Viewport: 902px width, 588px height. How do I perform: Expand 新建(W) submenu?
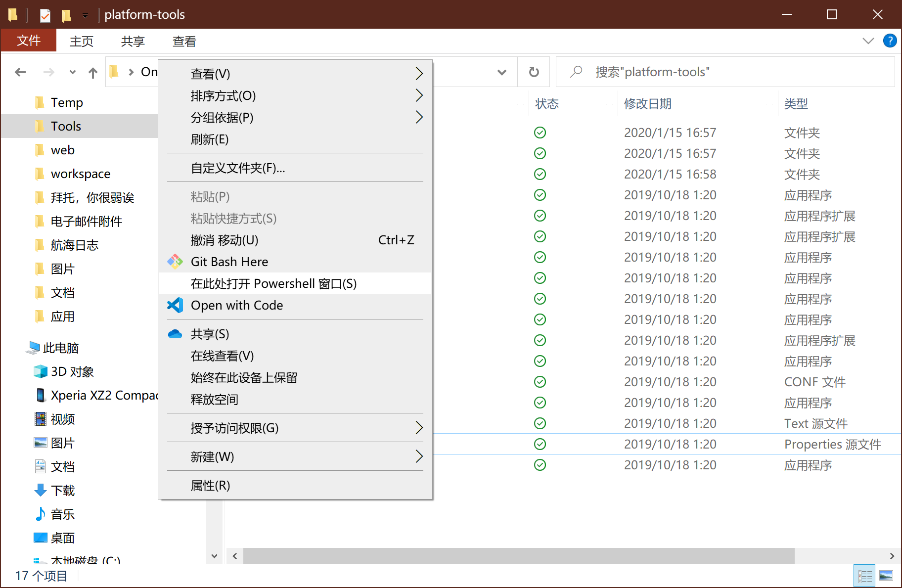(x=295, y=456)
